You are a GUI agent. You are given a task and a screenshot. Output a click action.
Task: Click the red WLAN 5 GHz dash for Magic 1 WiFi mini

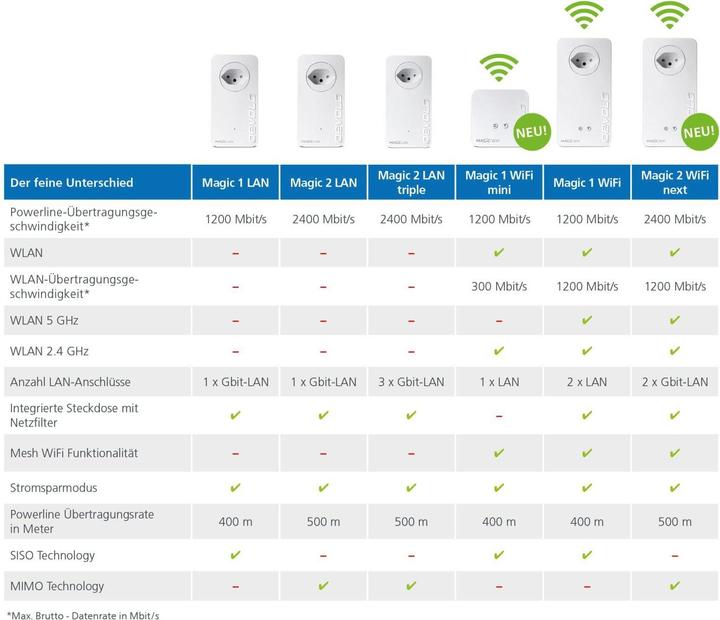tap(499, 321)
